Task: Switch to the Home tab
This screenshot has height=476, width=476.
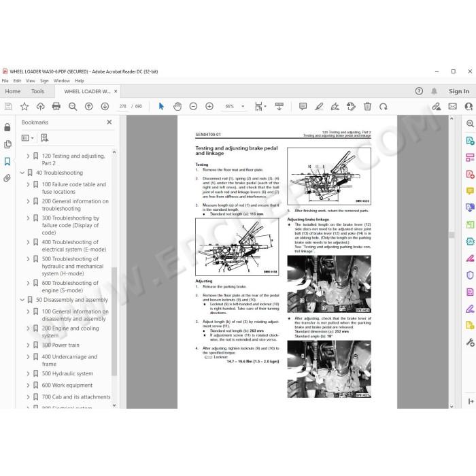Action: (13, 91)
